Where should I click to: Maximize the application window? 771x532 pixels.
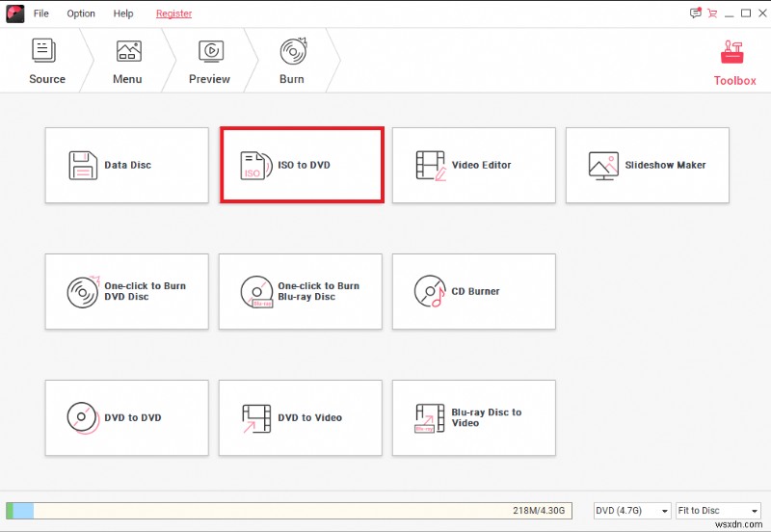pyautogui.click(x=746, y=13)
